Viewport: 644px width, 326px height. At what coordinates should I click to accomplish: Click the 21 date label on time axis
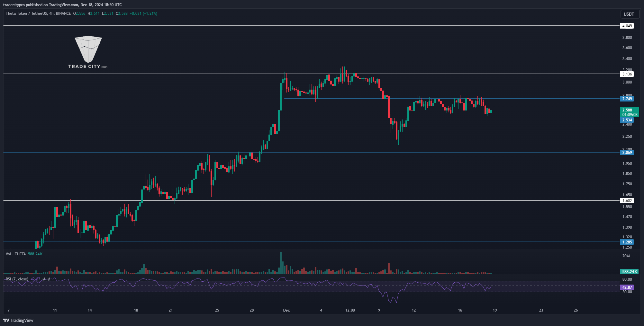[171, 310]
